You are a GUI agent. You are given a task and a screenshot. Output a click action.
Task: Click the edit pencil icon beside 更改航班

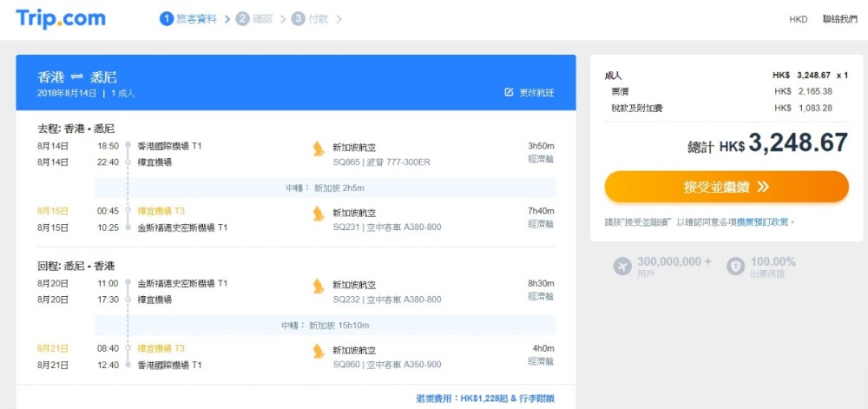(509, 93)
